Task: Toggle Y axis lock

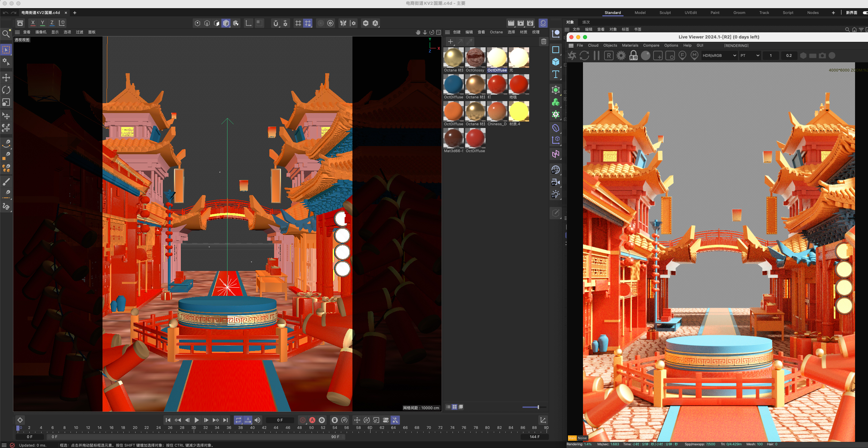Action: pos(42,23)
